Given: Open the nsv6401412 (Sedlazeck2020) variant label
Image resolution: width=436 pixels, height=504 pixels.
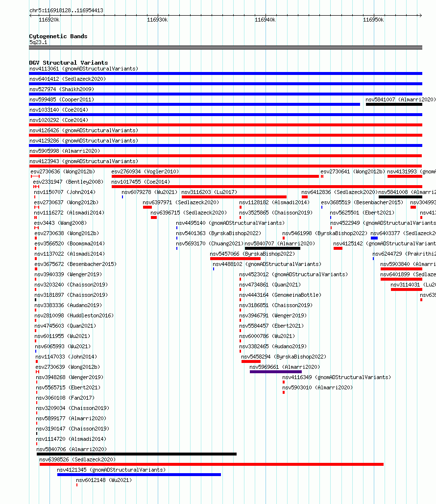Looking at the screenshot, I should click(68, 79).
